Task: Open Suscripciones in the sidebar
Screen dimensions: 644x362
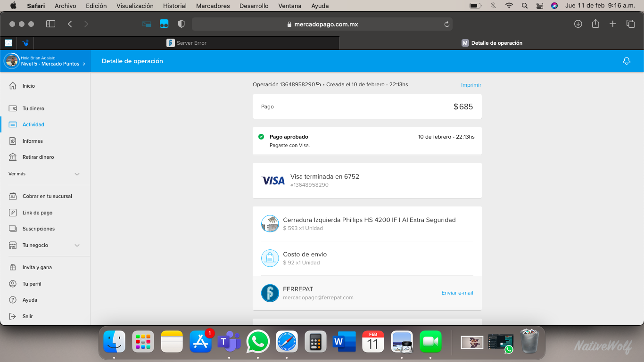Action: (39, 229)
